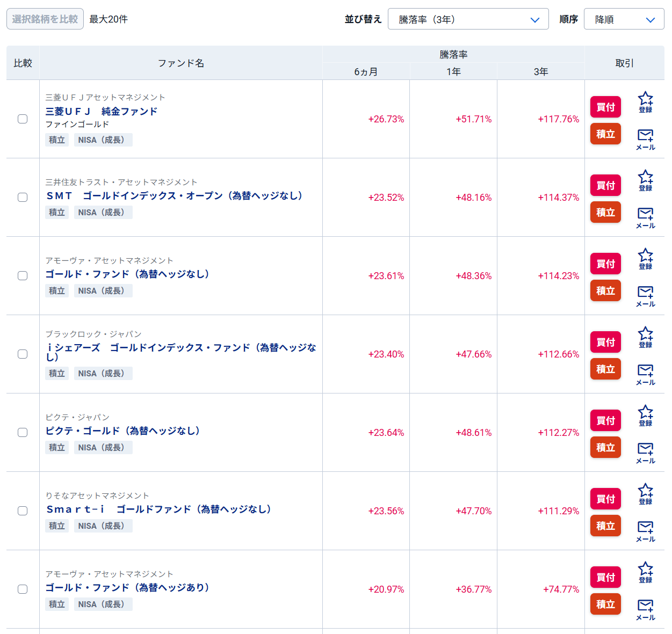Click mail icon for Smart-i ゴールドファンド
Image resolution: width=672 pixels, height=634 pixels.
point(645,531)
